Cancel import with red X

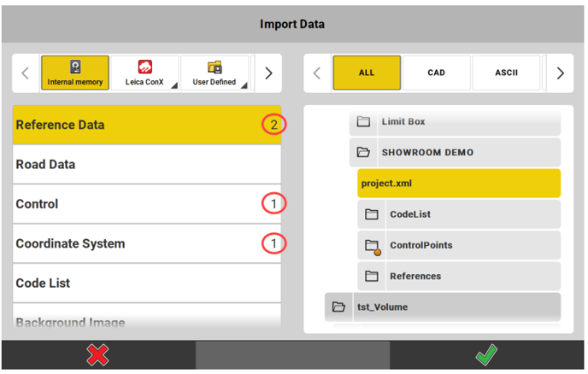tap(97, 355)
